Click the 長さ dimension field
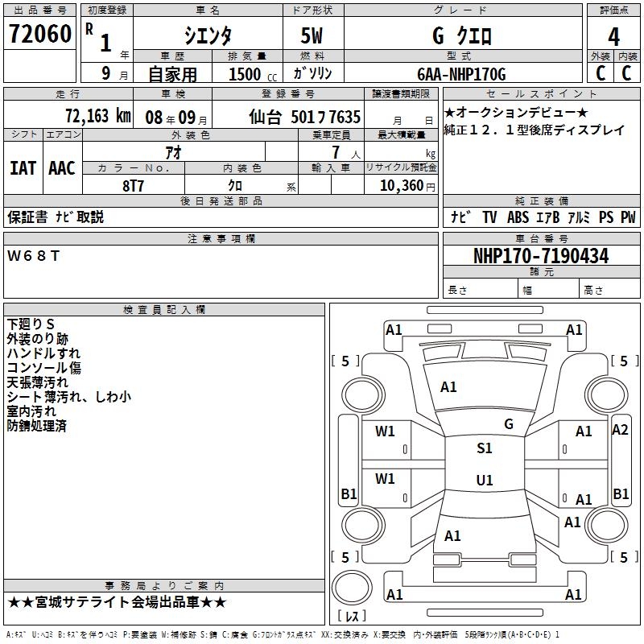The width and height of the screenshot is (644, 644). coord(481,289)
